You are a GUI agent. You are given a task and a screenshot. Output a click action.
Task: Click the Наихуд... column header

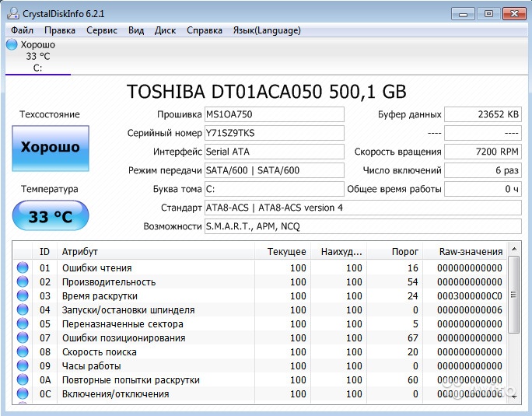point(338,252)
